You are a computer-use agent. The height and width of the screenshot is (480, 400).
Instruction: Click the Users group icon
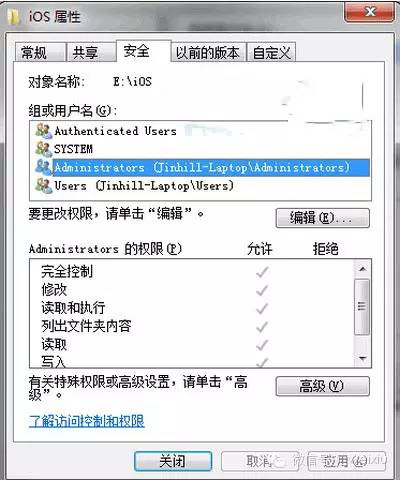click(x=44, y=185)
